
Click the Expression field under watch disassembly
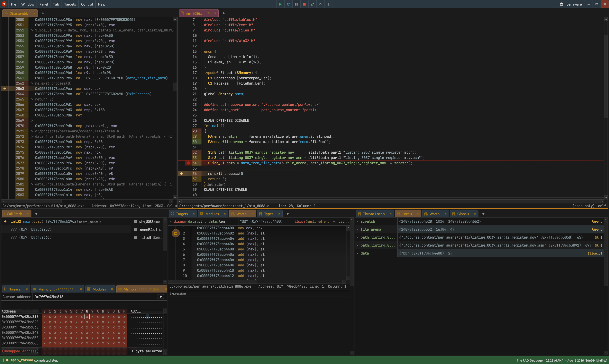point(259,293)
